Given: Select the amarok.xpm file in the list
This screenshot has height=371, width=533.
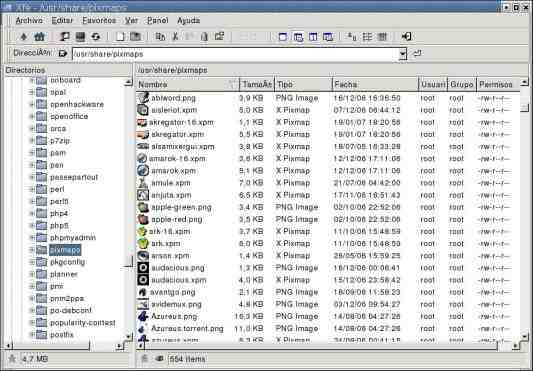Looking at the screenshot, I should (173, 171).
